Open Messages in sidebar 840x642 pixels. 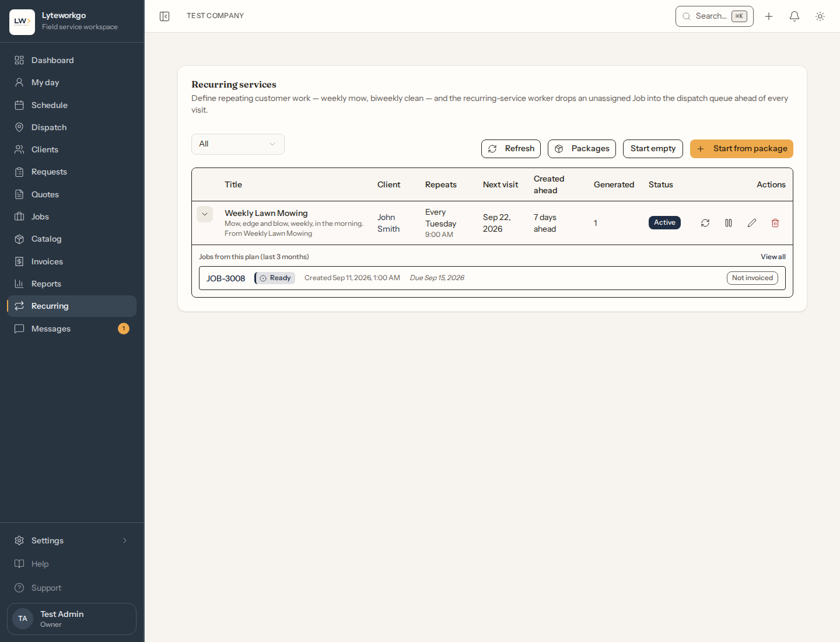pyautogui.click(x=72, y=329)
